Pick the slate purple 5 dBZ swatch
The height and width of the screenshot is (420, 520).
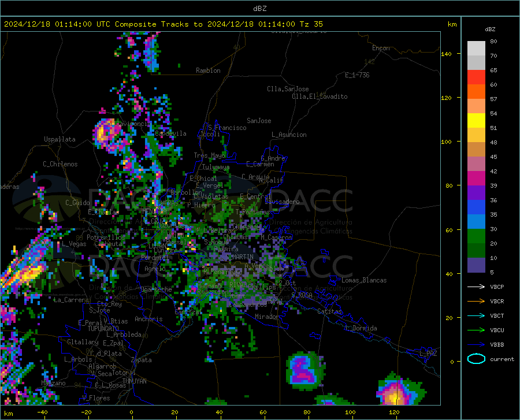(x=476, y=265)
